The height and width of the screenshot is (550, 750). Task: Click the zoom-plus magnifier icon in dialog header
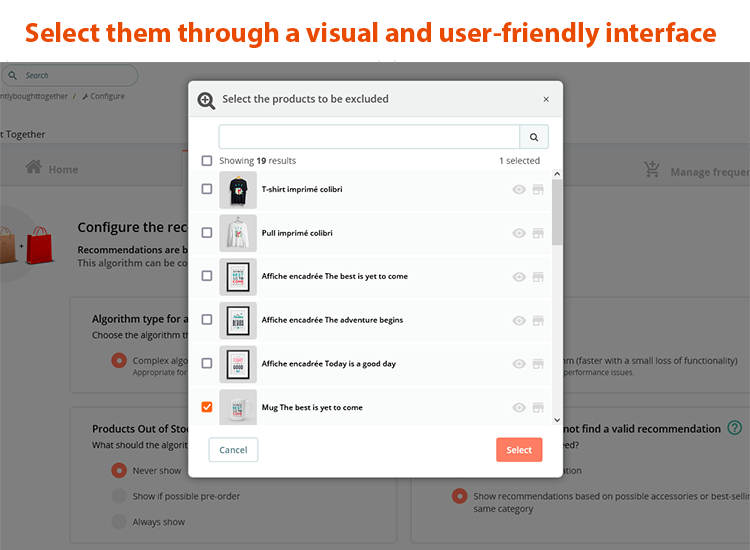(206, 100)
